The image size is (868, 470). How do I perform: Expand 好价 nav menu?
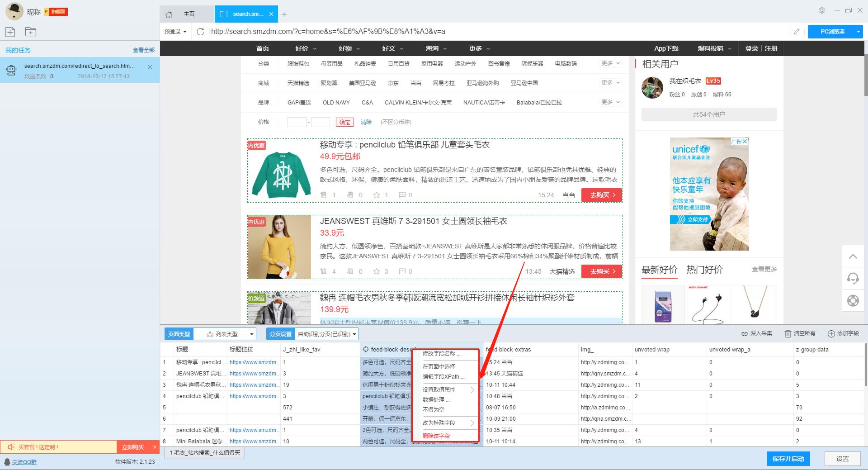click(x=306, y=48)
